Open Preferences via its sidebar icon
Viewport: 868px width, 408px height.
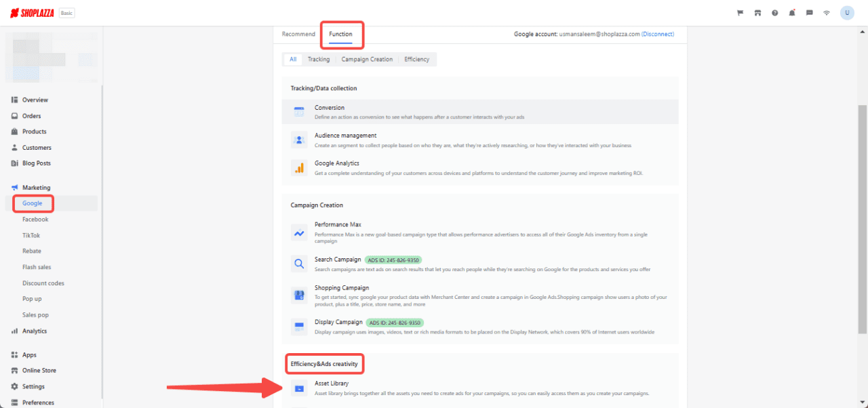(x=15, y=403)
